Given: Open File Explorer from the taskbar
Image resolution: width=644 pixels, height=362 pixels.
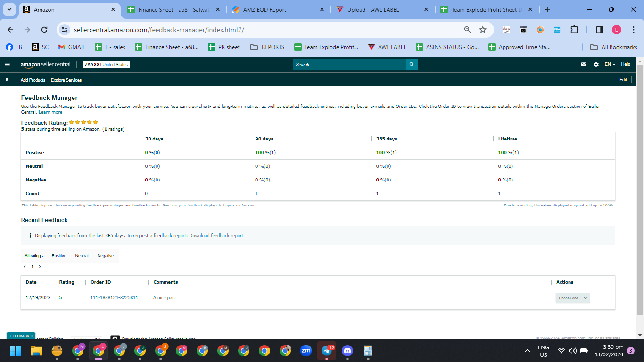Looking at the screenshot, I should 36,351.
